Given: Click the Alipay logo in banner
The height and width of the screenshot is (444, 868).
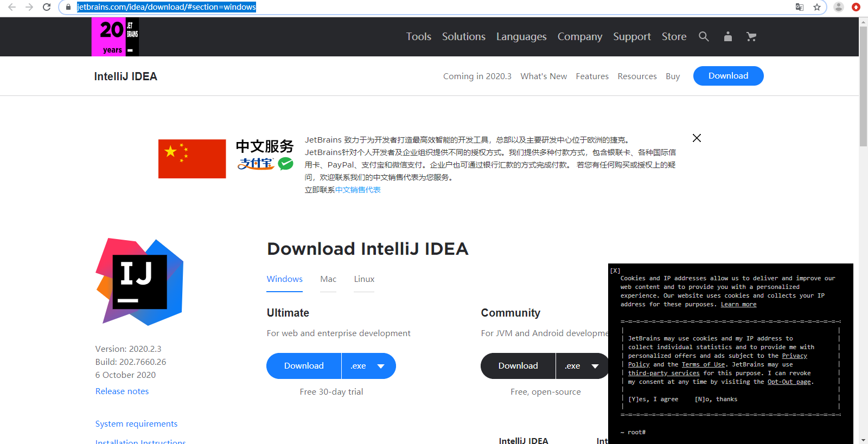Looking at the screenshot, I should coord(256,164).
